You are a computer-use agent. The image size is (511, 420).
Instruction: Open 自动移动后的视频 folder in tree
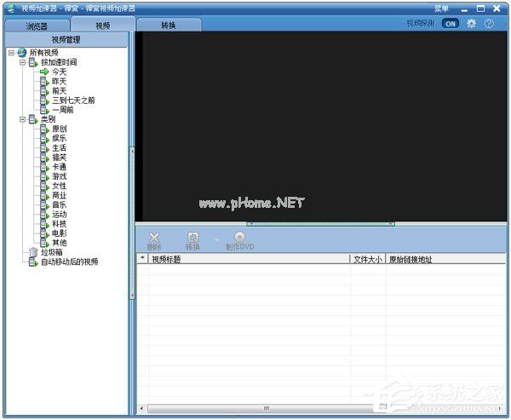pos(69,262)
